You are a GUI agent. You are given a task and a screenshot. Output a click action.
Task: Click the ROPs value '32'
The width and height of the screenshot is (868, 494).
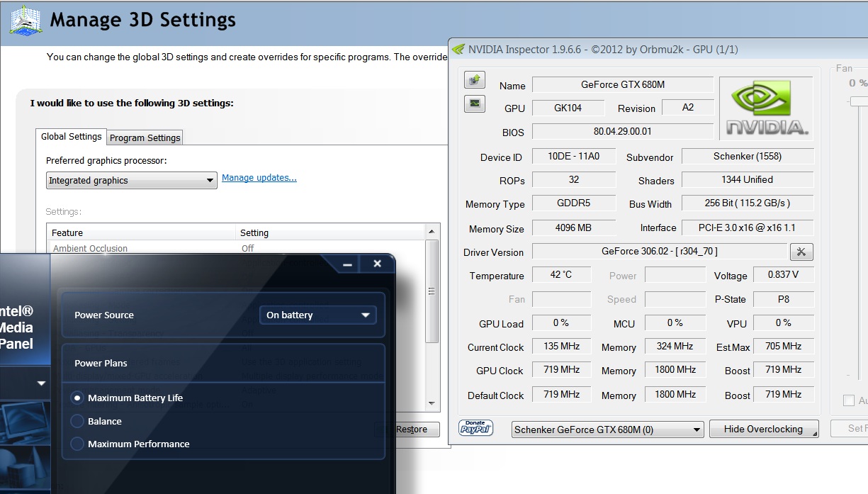[574, 180]
